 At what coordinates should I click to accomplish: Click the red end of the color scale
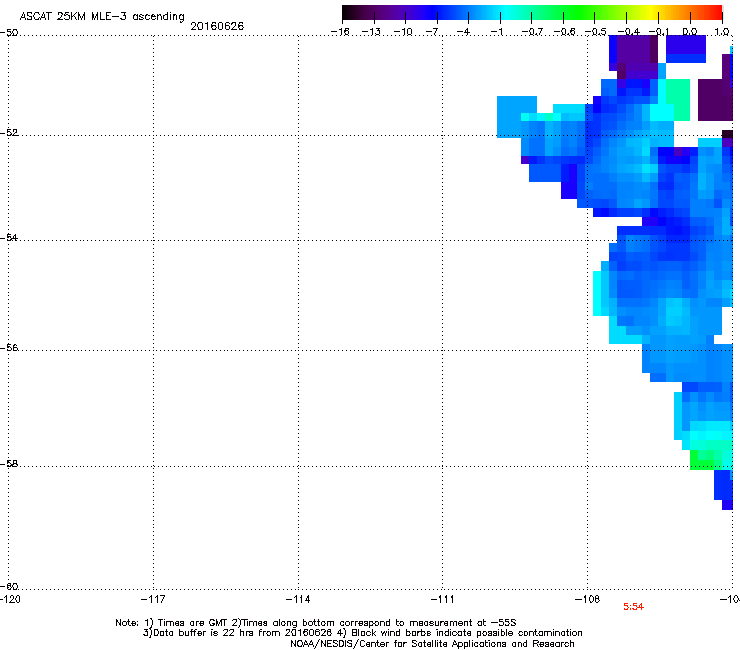713,12
